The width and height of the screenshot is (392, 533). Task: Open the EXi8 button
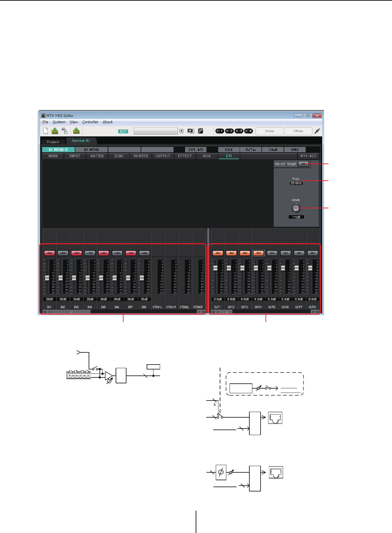coord(229,150)
